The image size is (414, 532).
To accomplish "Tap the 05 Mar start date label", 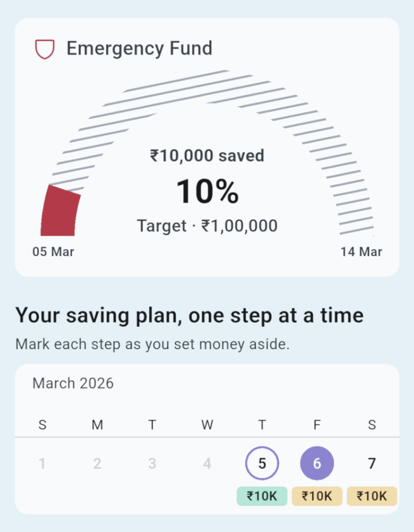I will tap(53, 252).
